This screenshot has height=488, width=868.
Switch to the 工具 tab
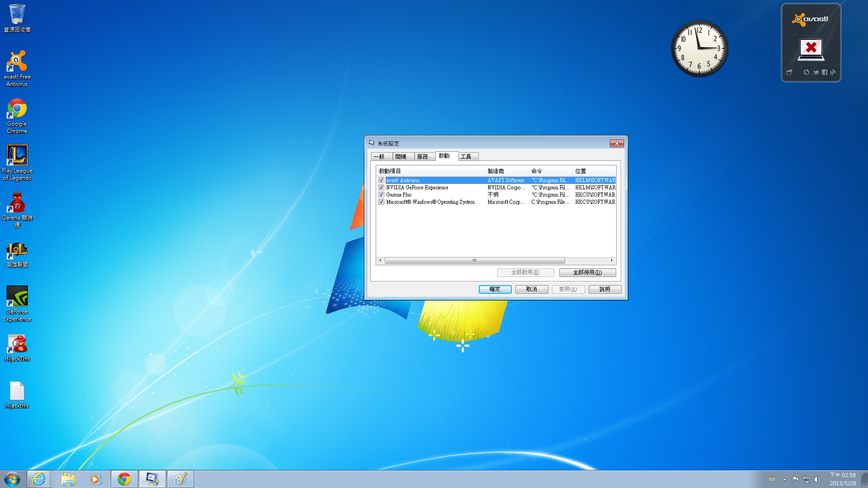pyautogui.click(x=468, y=157)
